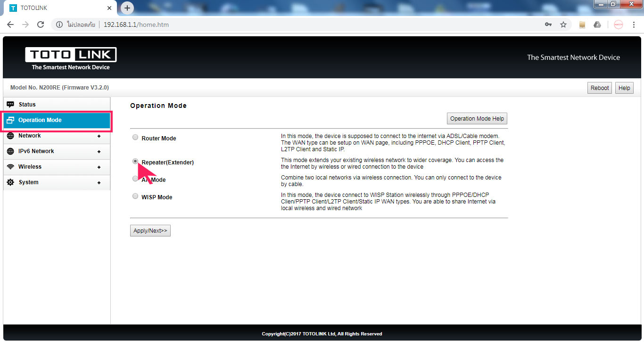Click the Operation Mode windows icon
Image resolution: width=644 pixels, height=342 pixels.
(10, 120)
